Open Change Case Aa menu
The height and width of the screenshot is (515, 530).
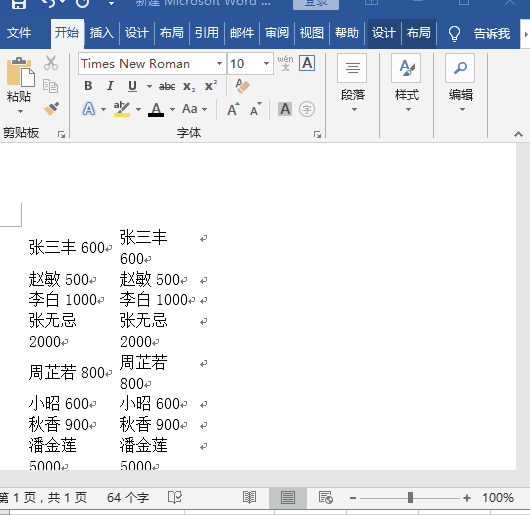point(190,109)
